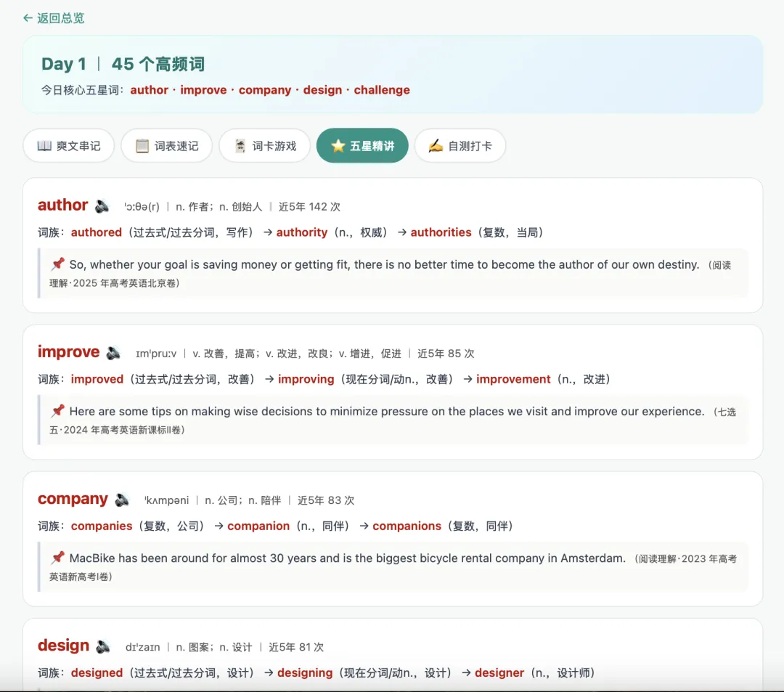
Task: Click the pushpin on the MacBike example
Action: click(57, 557)
